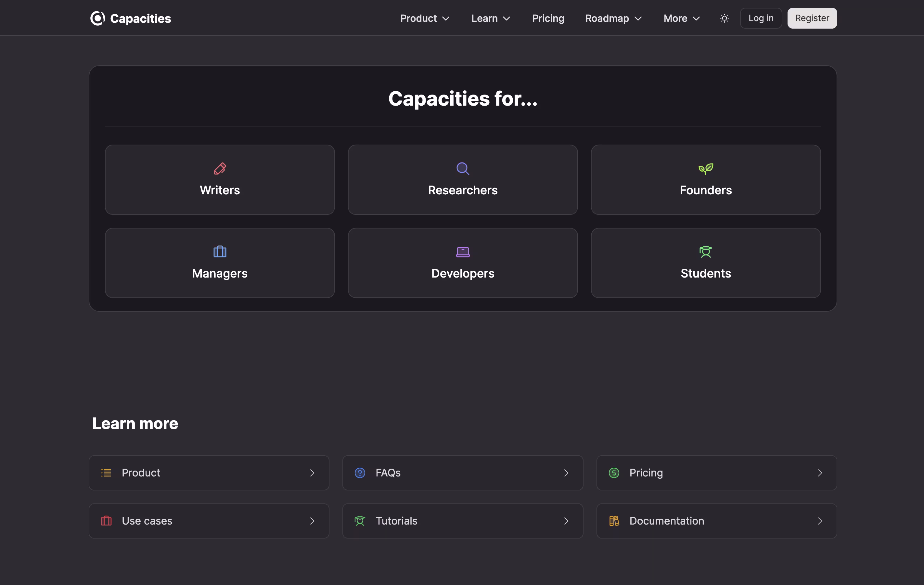Click the graduation cap icon above Students
This screenshot has width=924, height=585.
pyautogui.click(x=706, y=252)
